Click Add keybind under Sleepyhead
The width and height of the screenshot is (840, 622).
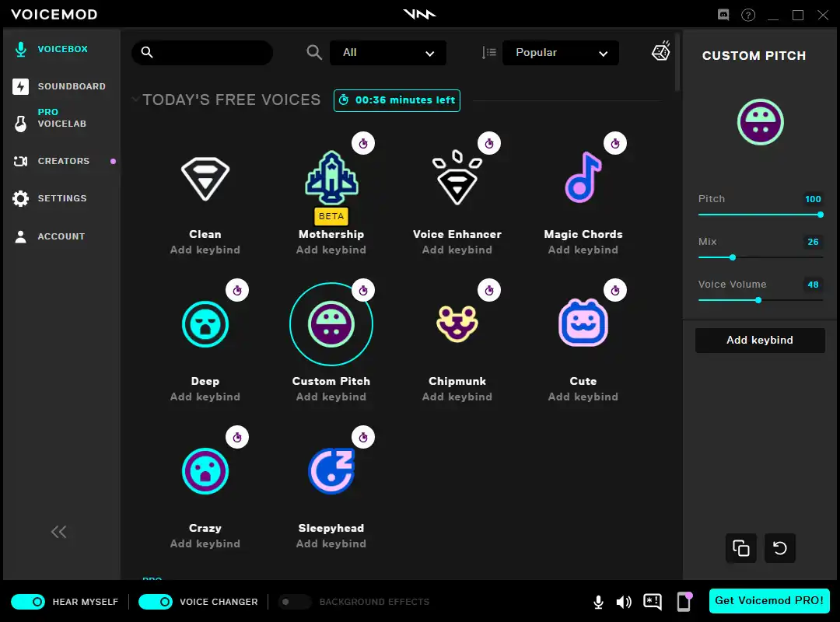coord(331,543)
